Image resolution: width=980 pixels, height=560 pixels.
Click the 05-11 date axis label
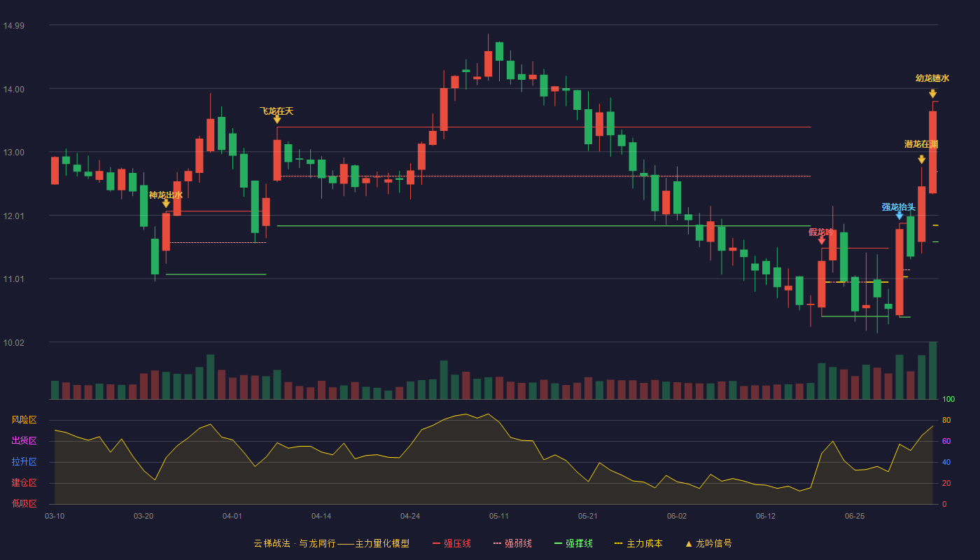click(x=499, y=516)
